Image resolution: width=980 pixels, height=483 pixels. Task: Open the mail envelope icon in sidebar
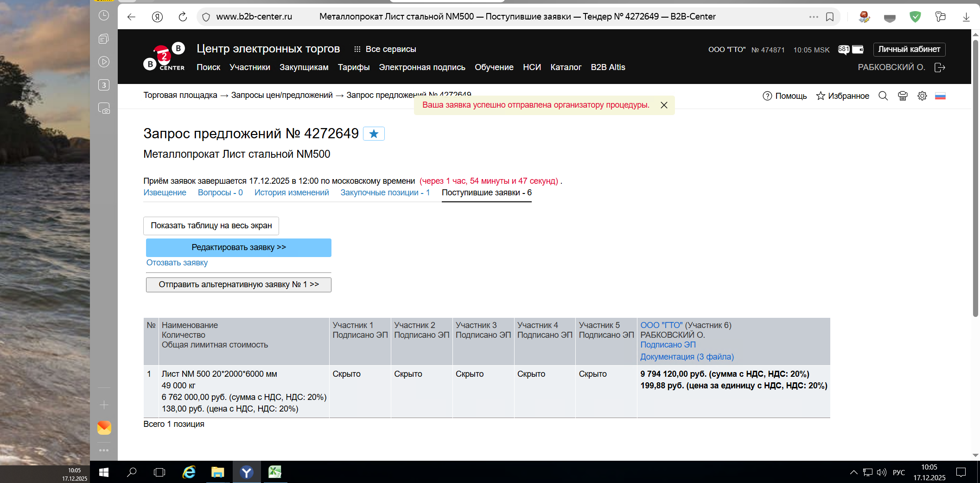coord(104,428)
